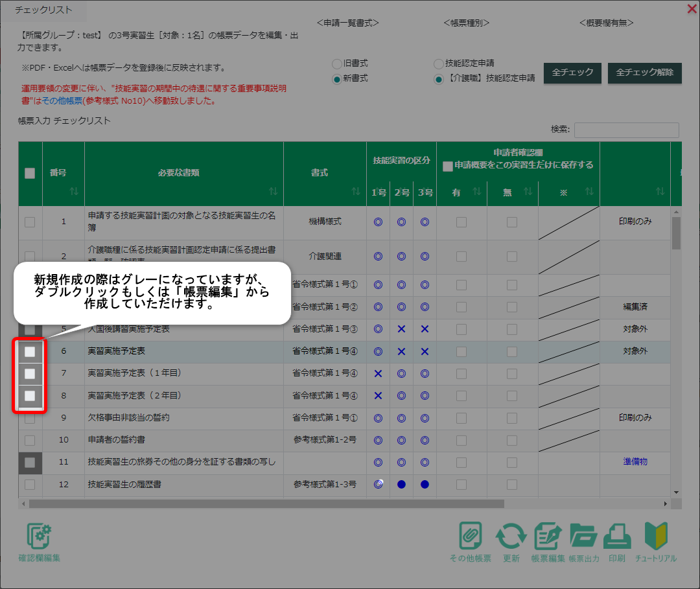Image resolution: width=700 pixels, height=589 pixels.
Task: Check row 12 技能実習生の履歴書 checkbox
Action: (30, 485)
